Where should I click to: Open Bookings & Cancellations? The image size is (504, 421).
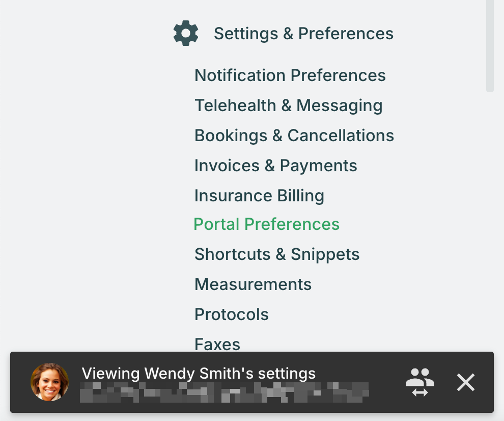(294, 136)
